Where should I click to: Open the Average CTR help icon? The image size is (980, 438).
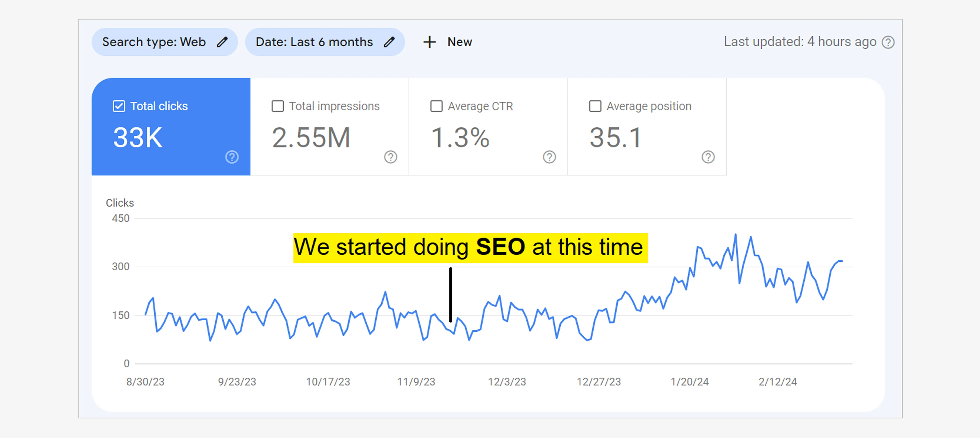coord(549,157)
